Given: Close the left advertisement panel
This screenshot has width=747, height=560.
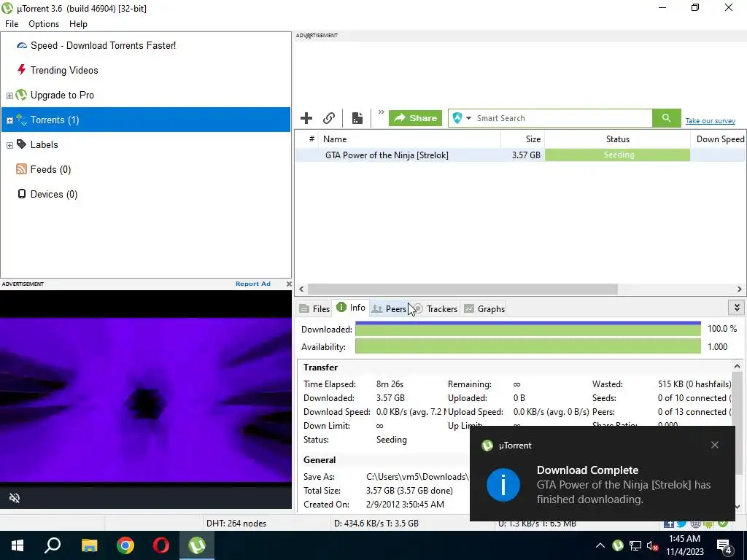Looking at the screenshot, I should pos(289,284).
